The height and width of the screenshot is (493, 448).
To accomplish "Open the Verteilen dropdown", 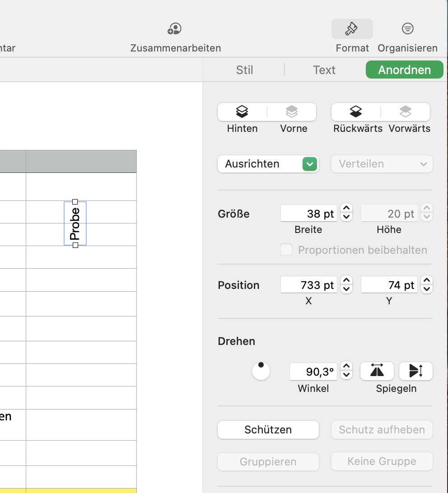I will (382, 164).
